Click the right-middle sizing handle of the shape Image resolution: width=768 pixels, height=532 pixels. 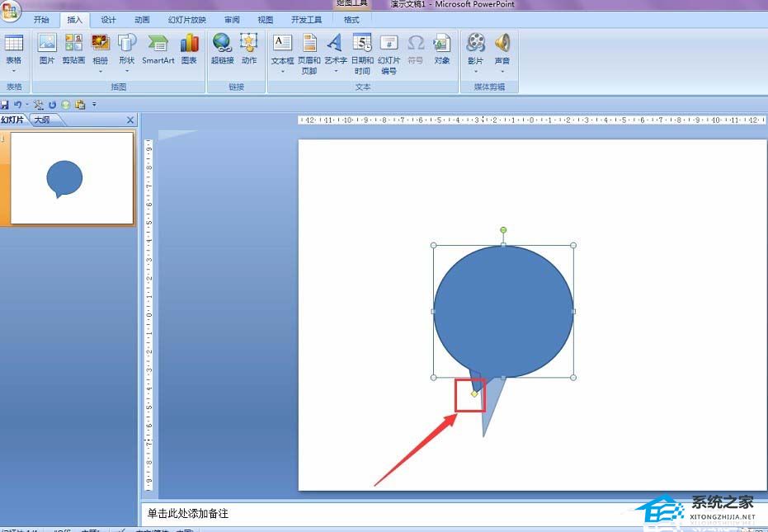[573, 312]
